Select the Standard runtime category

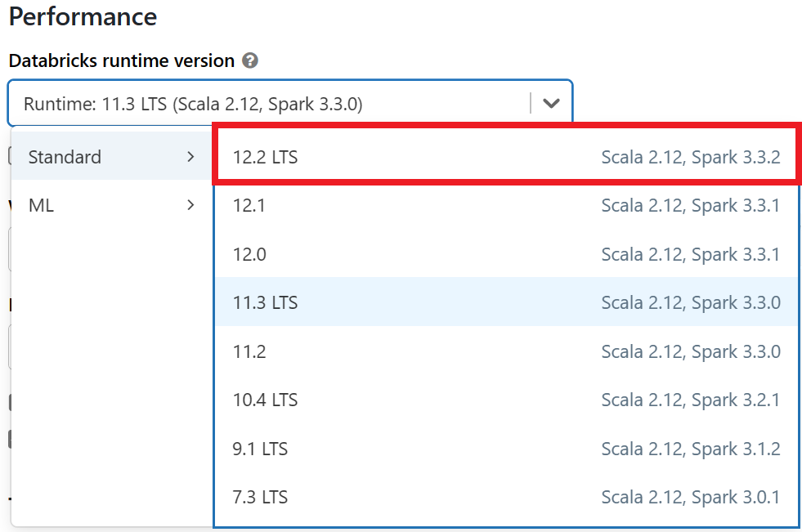click(65, 157)
